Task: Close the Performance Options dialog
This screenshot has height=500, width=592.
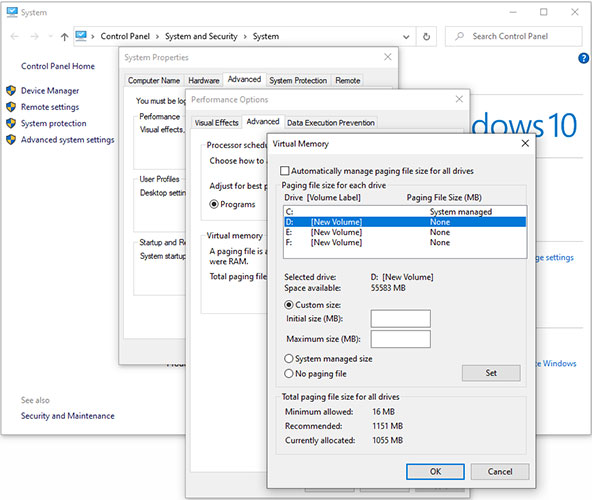Action: point(459,99)
